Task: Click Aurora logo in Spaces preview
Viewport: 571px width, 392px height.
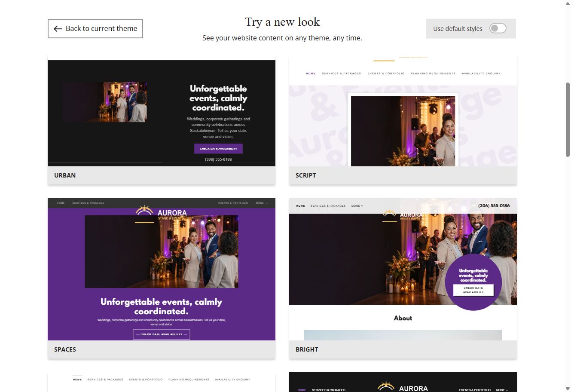Action: tap(162, 214)
